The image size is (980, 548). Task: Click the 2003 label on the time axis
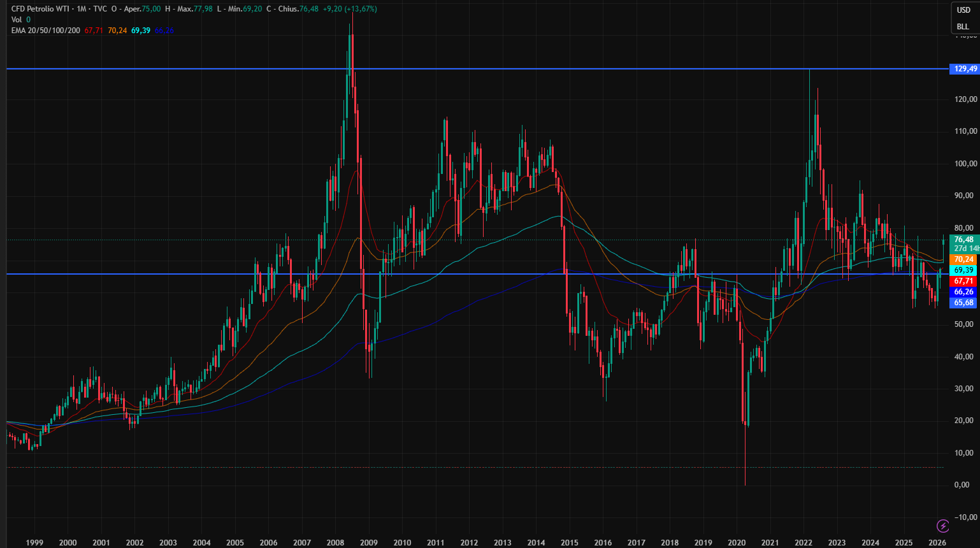click(x=168, y=543)
